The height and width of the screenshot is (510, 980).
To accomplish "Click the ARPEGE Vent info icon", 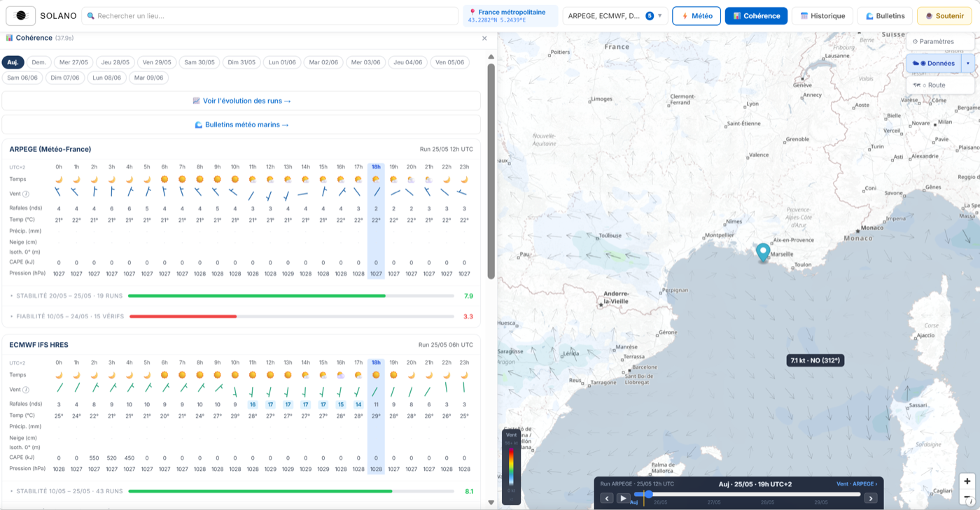I will (26, 194).
